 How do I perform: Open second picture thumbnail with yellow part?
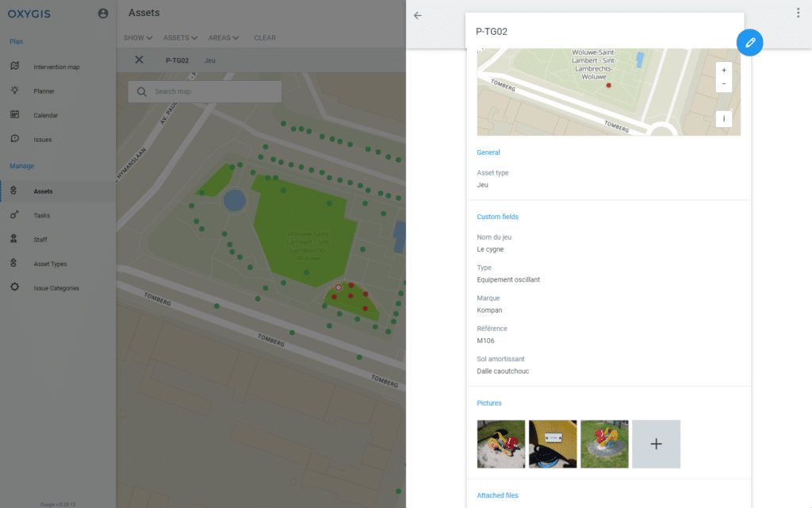click(x=553, y=444)
